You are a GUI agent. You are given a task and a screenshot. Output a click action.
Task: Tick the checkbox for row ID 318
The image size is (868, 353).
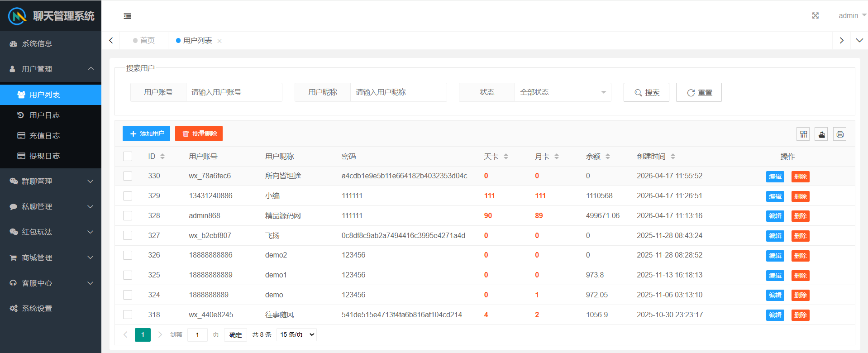[128, 315]
